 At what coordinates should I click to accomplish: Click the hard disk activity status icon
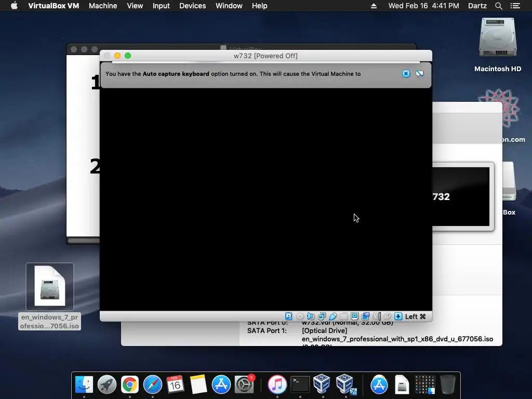point(288,316)
